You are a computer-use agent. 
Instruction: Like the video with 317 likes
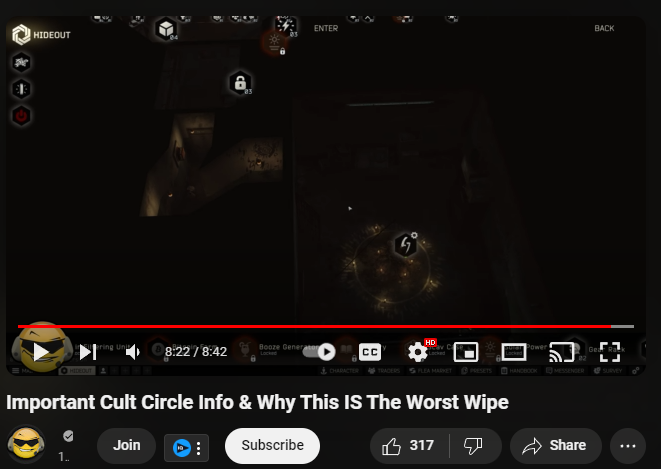(x=409, y=445)
